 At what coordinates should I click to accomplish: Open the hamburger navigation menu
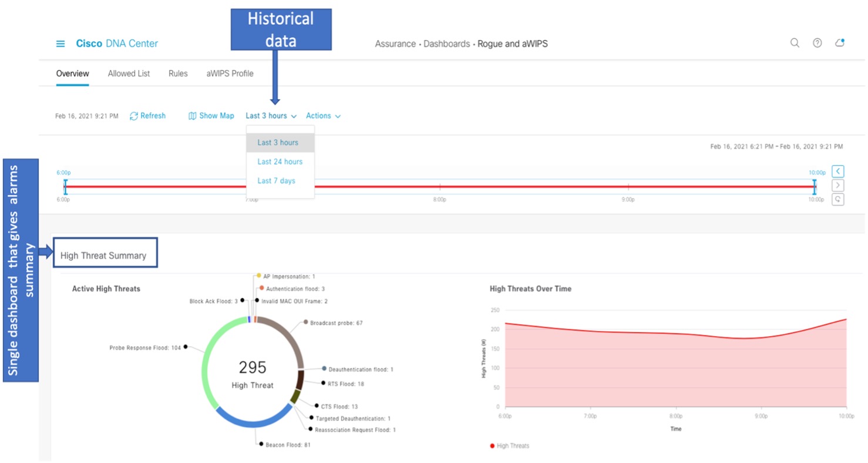pyautogui.click(x=60, y=44)
